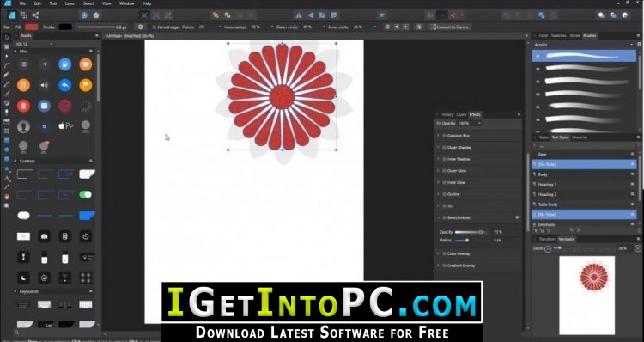Collapse the Keyboards assets section
This screenshot has width=644, height=342.
15,291
